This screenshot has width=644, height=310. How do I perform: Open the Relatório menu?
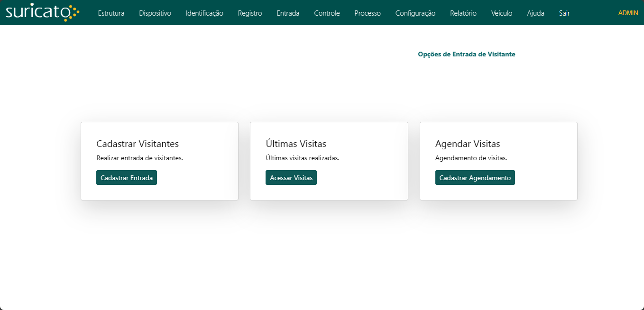463,13
